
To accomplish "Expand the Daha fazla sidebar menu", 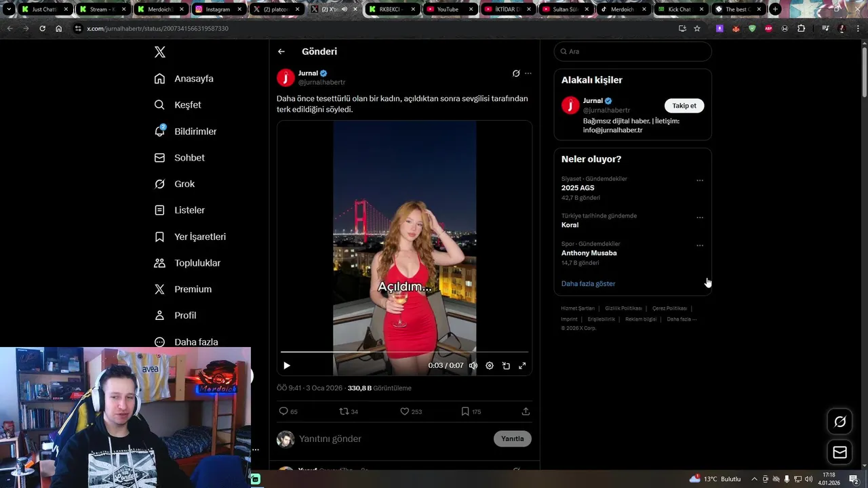I will [186, 342].
